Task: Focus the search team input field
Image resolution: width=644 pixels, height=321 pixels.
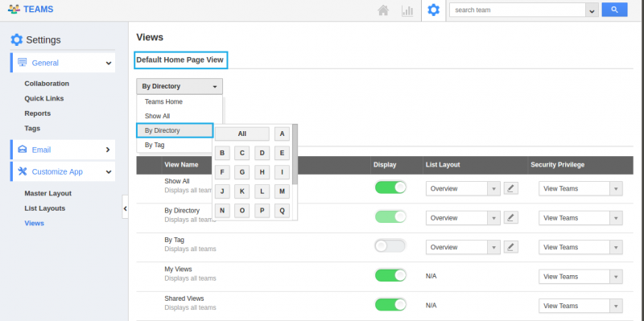Action: [518, 10]
